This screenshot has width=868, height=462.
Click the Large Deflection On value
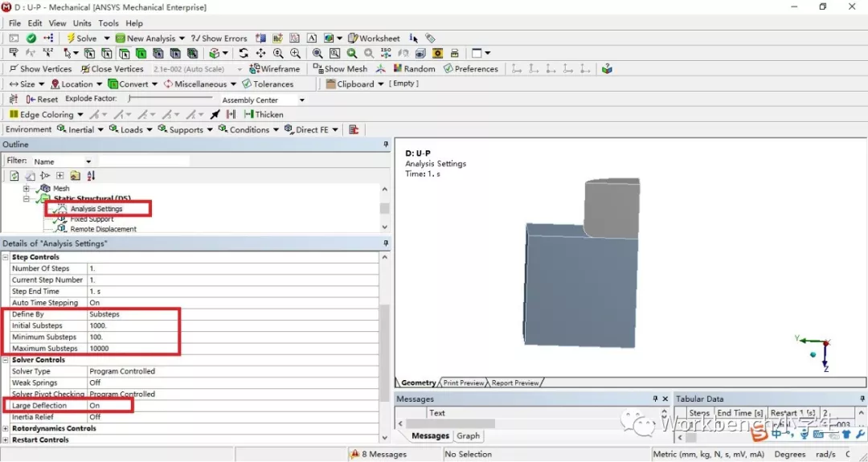pos(232,406)
